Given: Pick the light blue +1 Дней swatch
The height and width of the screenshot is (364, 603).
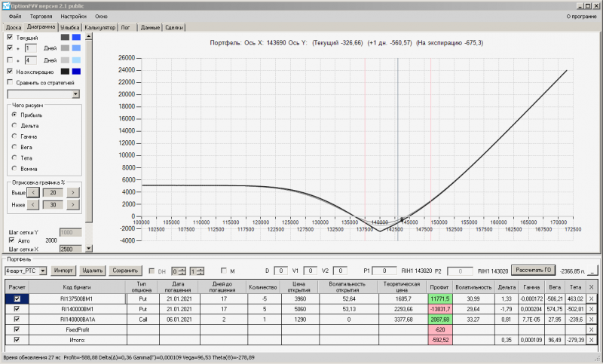Looking at the screenshot, I should coord(76,48).
